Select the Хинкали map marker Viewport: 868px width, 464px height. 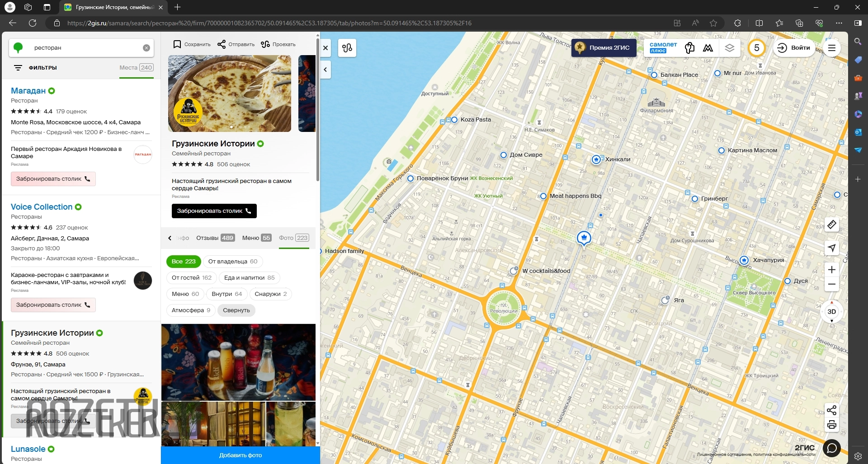click(596, 159)
